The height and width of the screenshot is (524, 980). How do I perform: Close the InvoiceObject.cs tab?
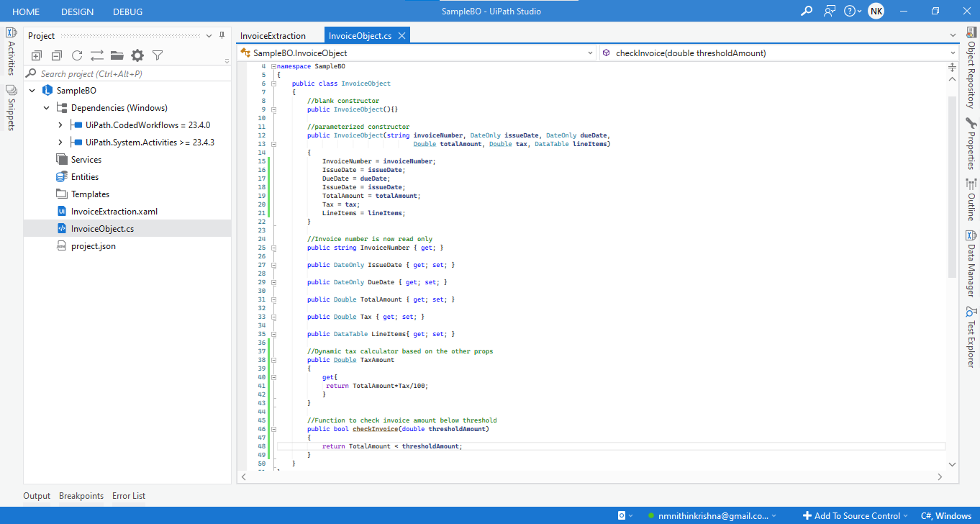(401, 35)
